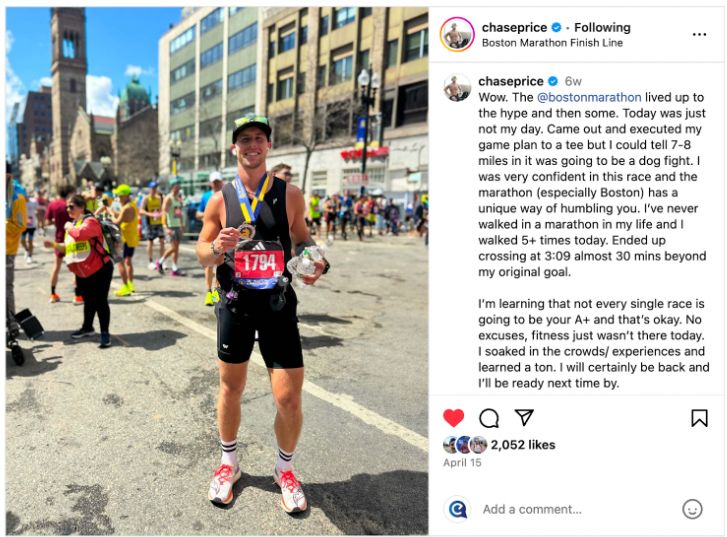This screenshot has width=727, height=537.
Task: Open the three-dot more options menu
Action: [x=699, y=34]
